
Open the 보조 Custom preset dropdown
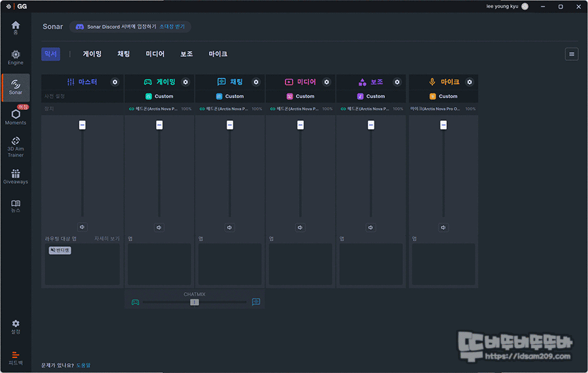pyautogui.click(x=371, y=96)
